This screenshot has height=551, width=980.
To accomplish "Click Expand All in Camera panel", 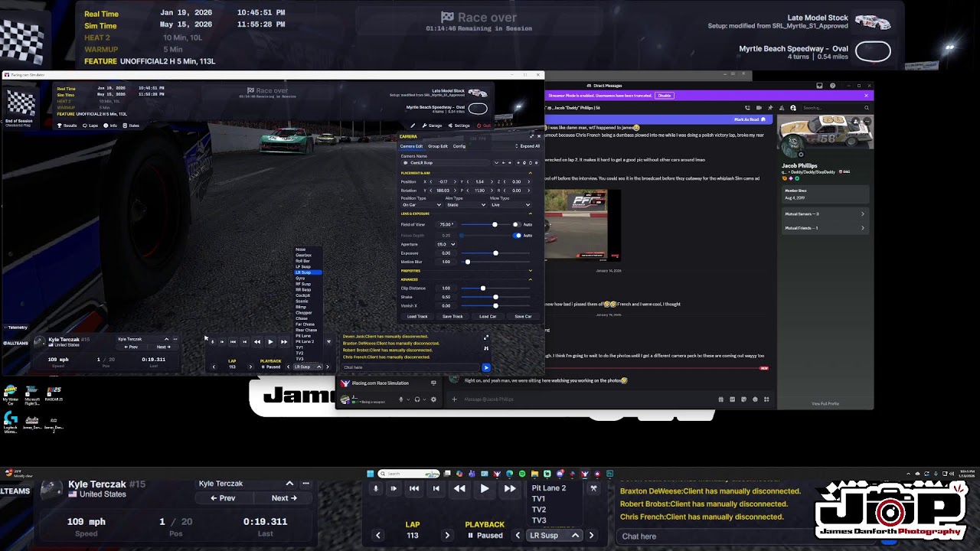I will coord(528,146).
